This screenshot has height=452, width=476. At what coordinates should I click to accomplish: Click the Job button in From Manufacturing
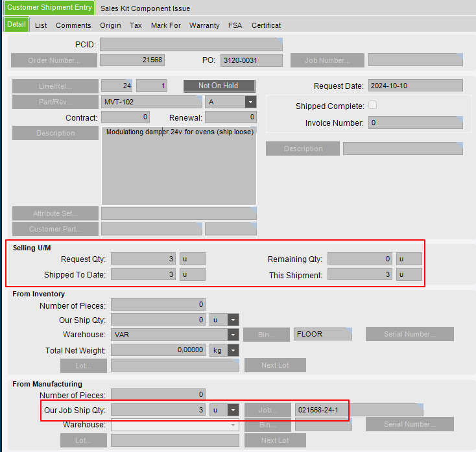coord(267,410)
